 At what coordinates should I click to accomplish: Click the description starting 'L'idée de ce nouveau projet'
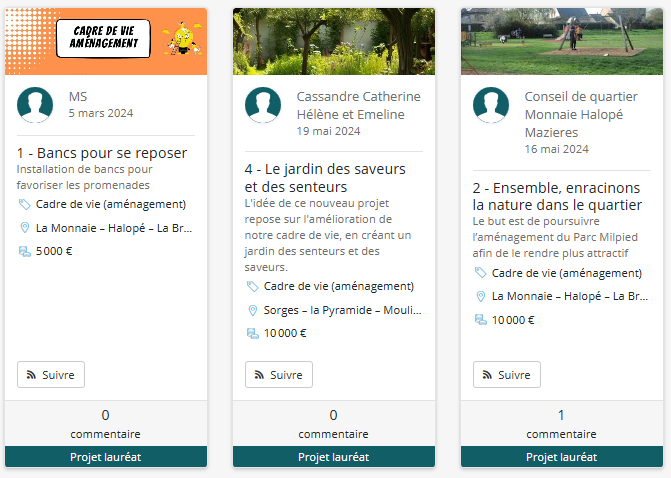click(328, 235)
